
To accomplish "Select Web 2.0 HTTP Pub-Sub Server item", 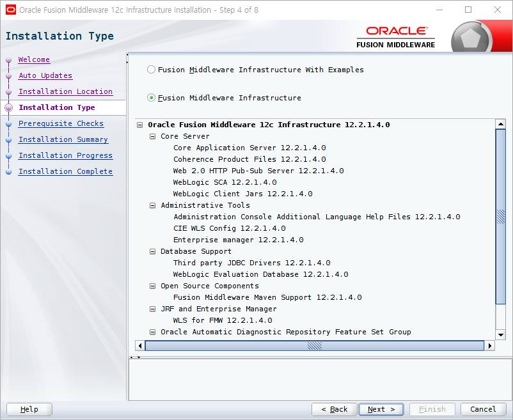I will tap(258, 171).
